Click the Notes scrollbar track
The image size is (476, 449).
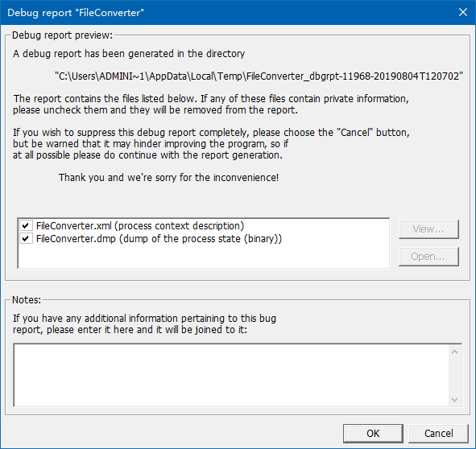pyautogui.click(x=454, y=376)
